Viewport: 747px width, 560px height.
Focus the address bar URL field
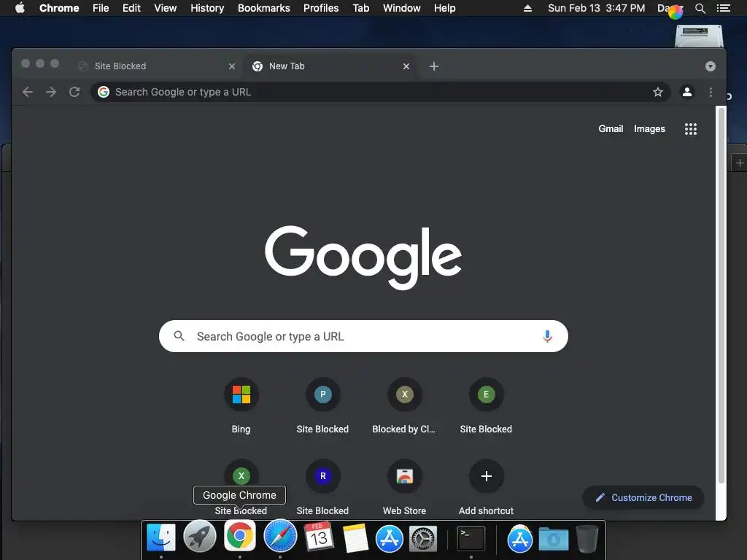(380, 92)
